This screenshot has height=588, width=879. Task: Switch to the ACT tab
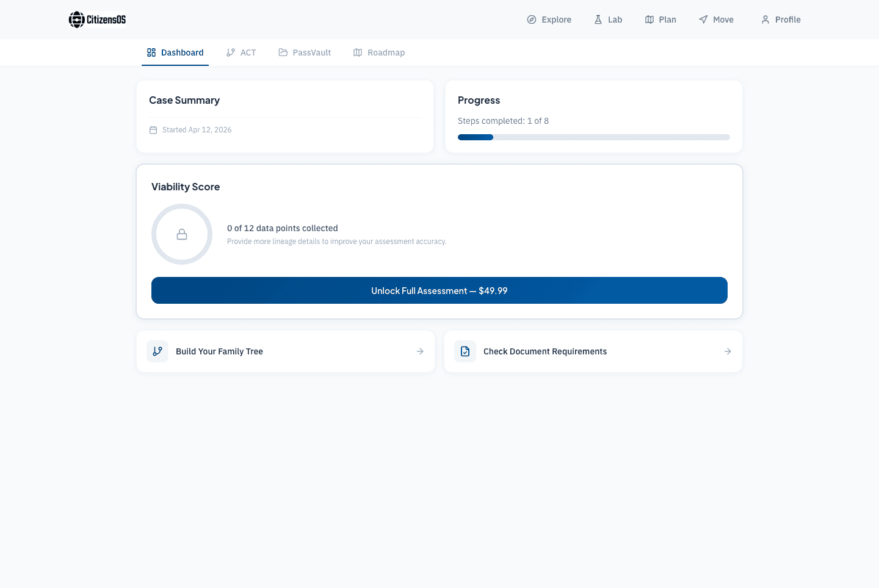(x=241, y=52)
